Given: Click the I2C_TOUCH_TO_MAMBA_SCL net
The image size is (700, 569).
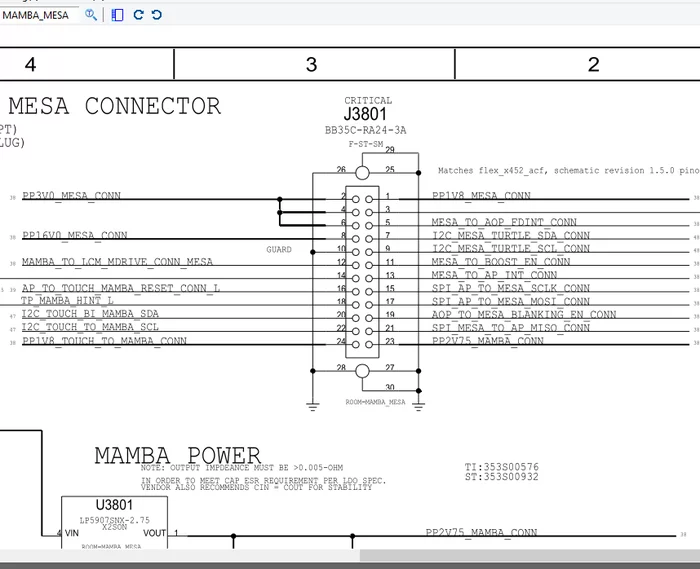Looking at the screenshot, I should point(90,327).
